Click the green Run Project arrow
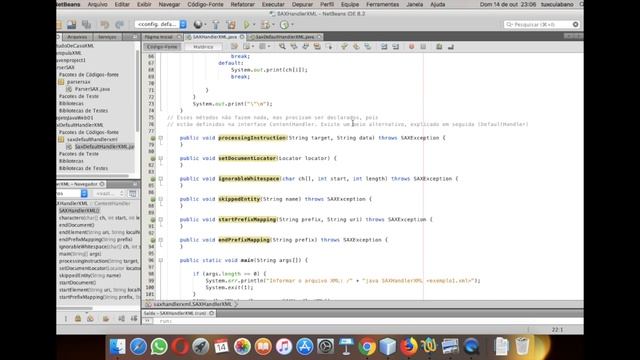 point(247,24)
